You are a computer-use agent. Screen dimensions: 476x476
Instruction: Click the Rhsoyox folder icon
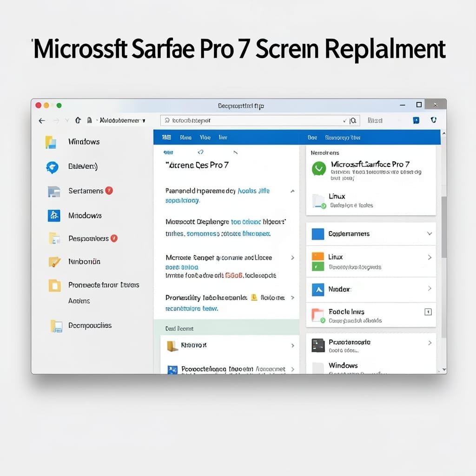pos(172,346)
